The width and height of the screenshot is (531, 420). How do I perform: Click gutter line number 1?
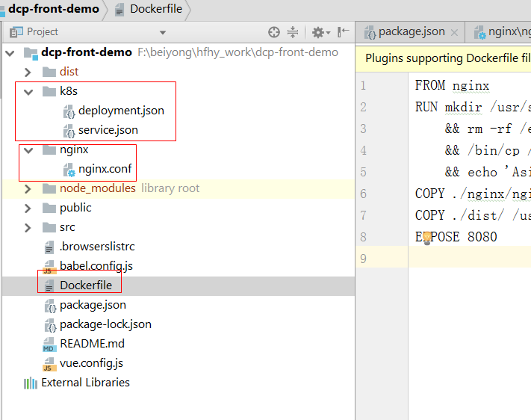(x=363, y=86)
